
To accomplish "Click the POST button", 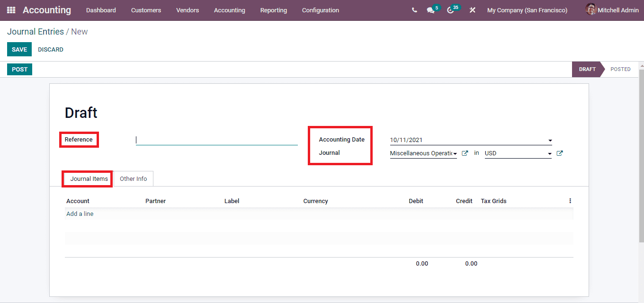I will coord(19,69).
